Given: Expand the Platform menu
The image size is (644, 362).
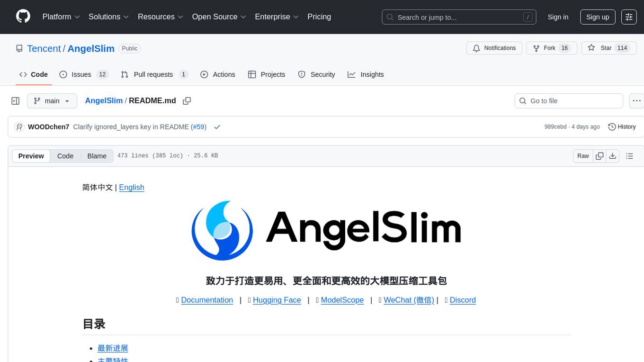Looking at the screenshot, I should (61, 17).
